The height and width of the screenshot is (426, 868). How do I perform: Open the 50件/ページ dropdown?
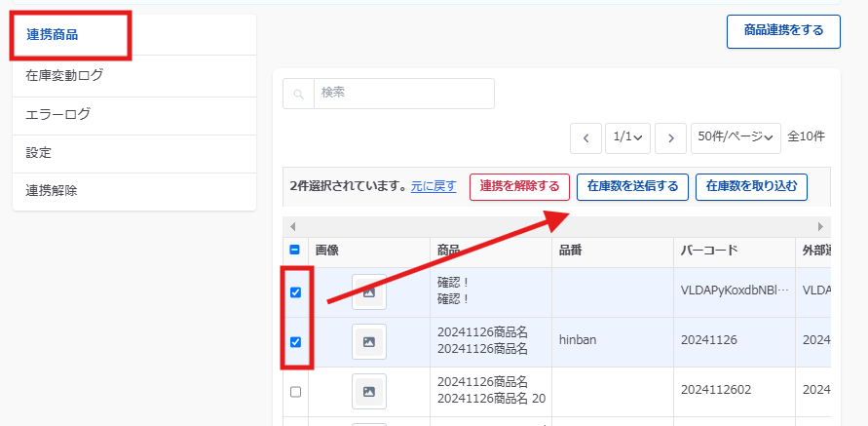[x=736, y=137]
